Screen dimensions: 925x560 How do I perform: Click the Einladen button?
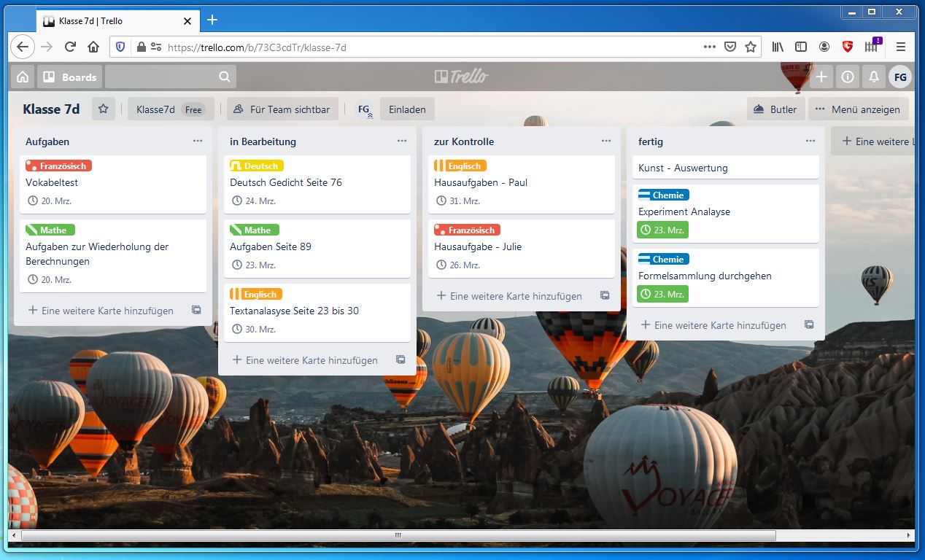[x=407, y=109]
